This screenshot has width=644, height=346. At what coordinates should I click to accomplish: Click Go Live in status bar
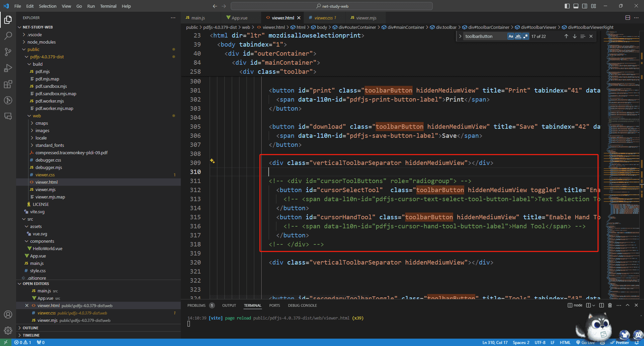(586, 343)
